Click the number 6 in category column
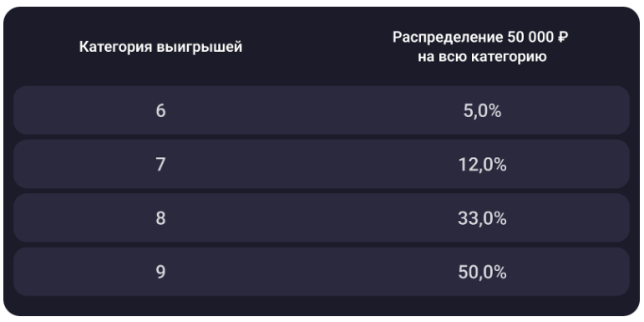Viewport: 644px width, 322px height. coord(160,110)
